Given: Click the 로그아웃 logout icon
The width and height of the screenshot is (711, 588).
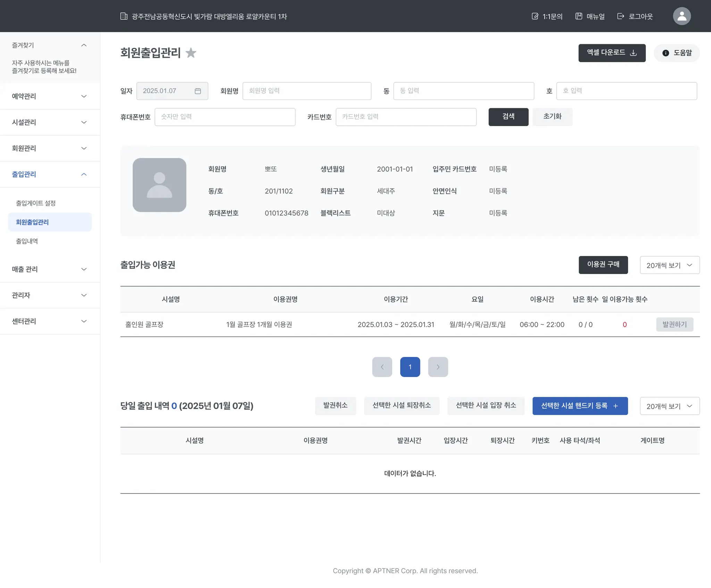Looking at the screenshot, I should click(x=621, y=16).
